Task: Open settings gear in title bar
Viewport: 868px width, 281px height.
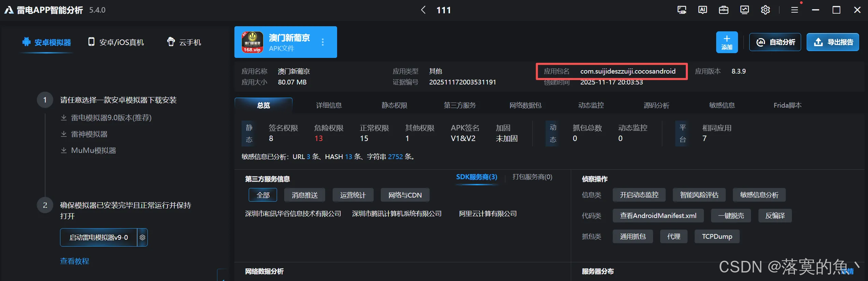Action: 765,10
